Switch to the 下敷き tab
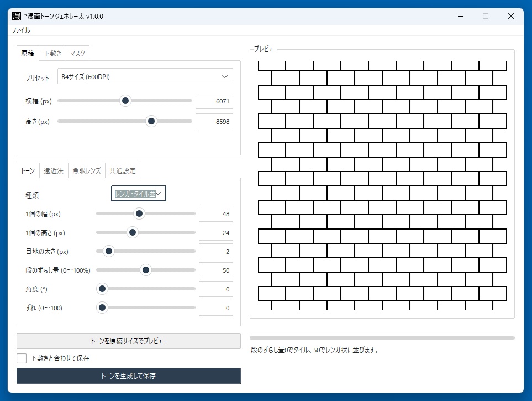Viewport: 532px width, 401px height. (x=52, y=53)
